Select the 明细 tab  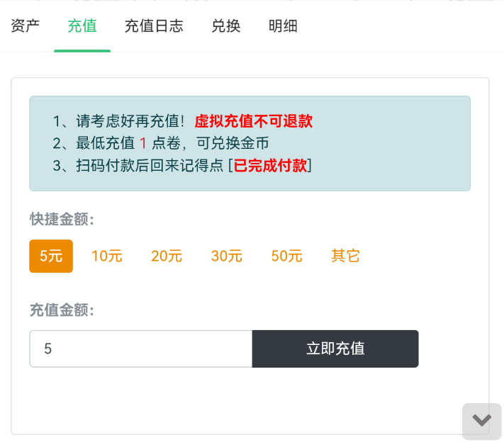pos(283,26)
